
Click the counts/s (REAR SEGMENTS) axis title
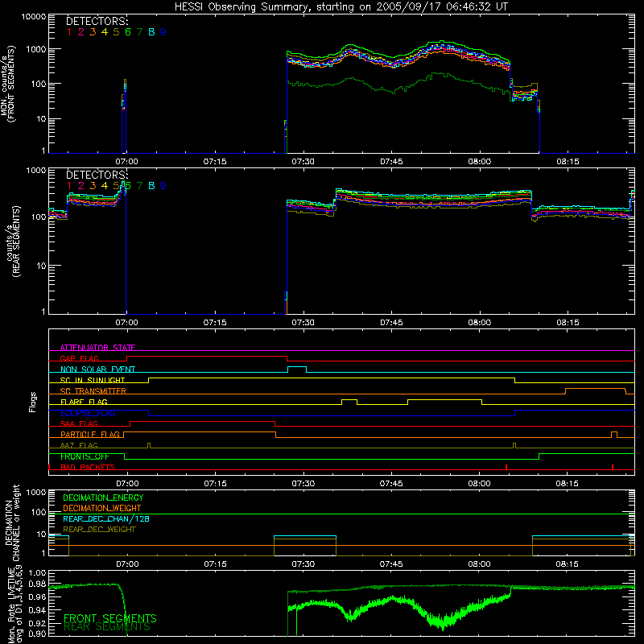13,241
